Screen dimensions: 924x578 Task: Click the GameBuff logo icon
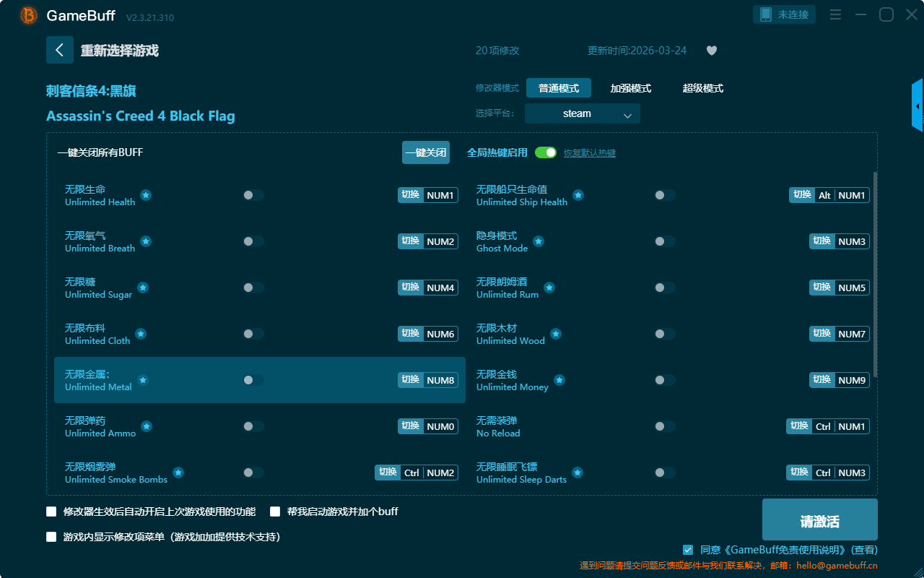click(x=29, y=15)
